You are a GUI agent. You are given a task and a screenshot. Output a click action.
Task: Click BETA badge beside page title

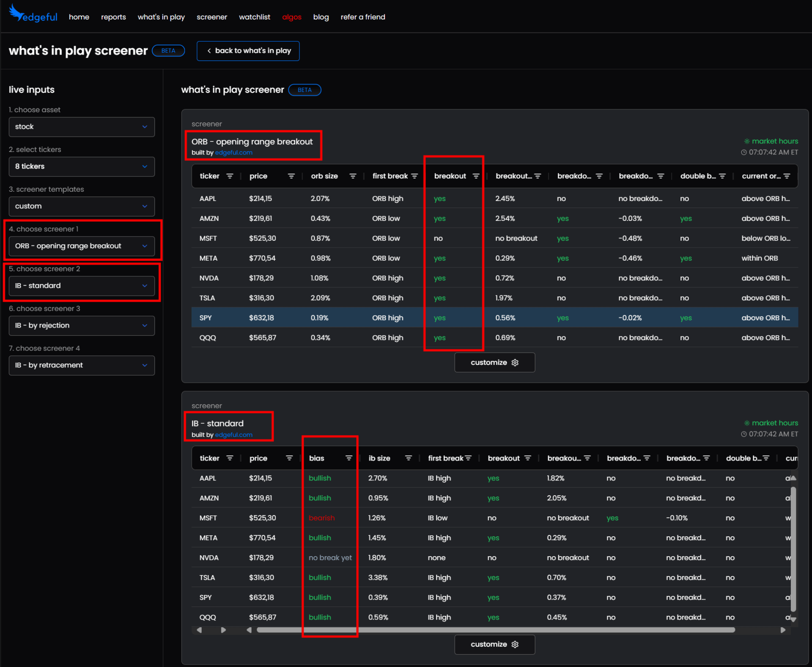pyautogui.click(x=168, y=50)
